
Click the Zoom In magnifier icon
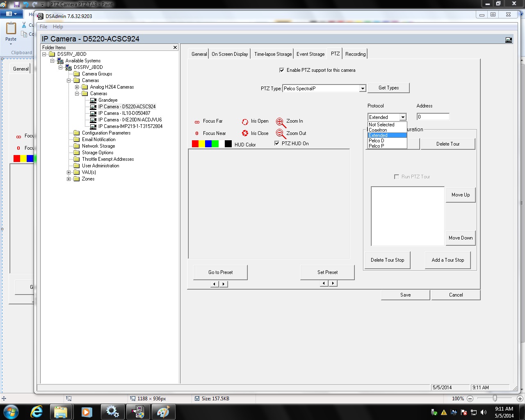point(280,122)
